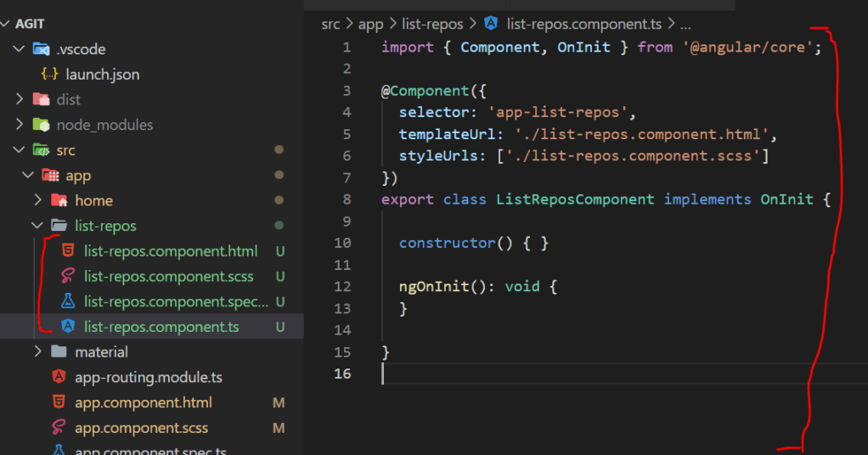This screenshot has width=868, height=455.
Task: Select the 'list-repos' breadcrumb segment
Action: [432, 25]
